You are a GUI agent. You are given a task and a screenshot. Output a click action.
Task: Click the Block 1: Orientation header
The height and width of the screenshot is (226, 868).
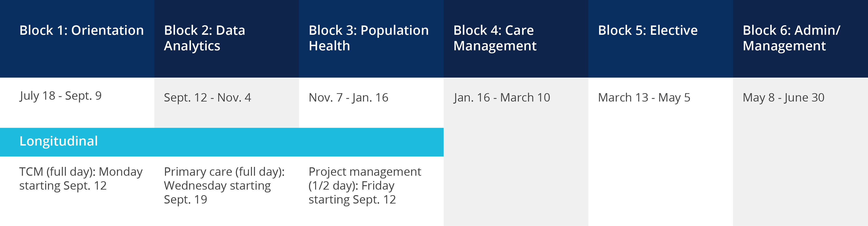point(81,31)
